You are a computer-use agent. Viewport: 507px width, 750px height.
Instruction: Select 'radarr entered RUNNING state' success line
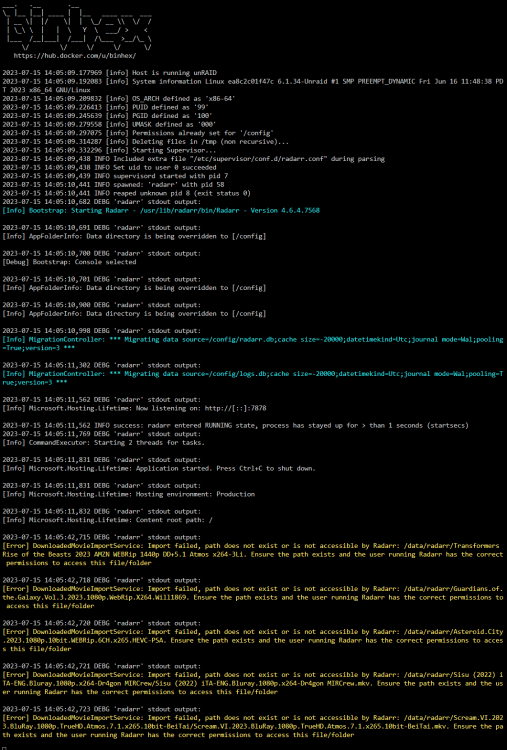[x=235, y=426]
